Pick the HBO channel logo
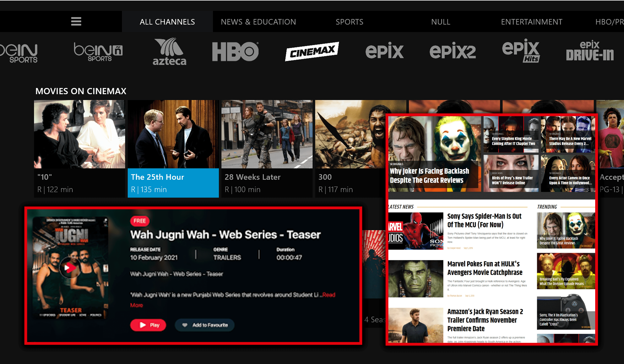This screenshot has width=624, height=364. [x=236, y=51]
